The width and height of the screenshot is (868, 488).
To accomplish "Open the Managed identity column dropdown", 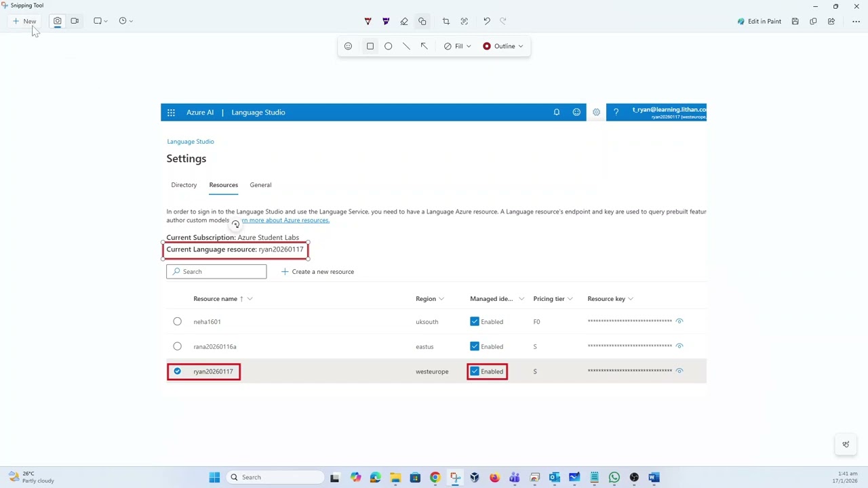I will click(x=521, y=299).
